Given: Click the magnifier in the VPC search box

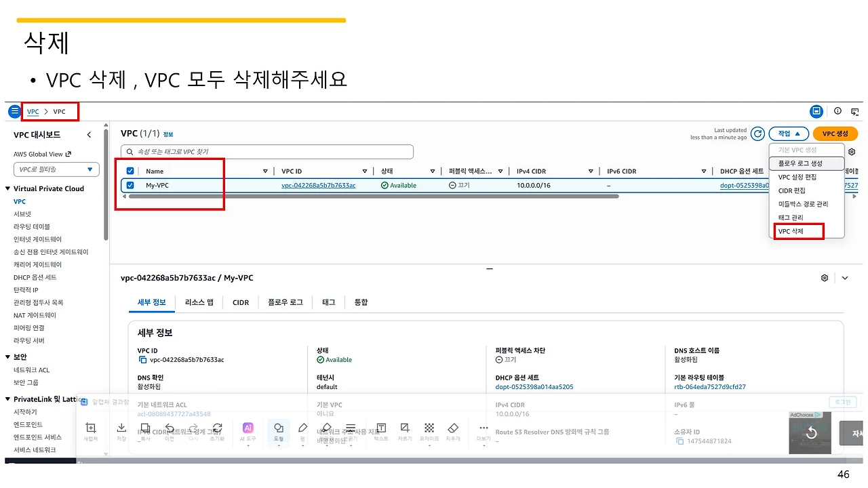Looking at the screenshot, I should point(130,152).
